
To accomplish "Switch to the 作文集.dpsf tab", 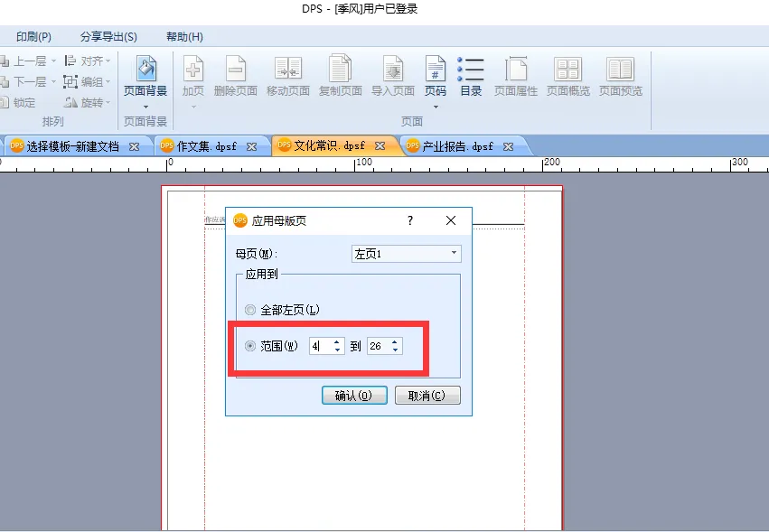I will [206, 146].
